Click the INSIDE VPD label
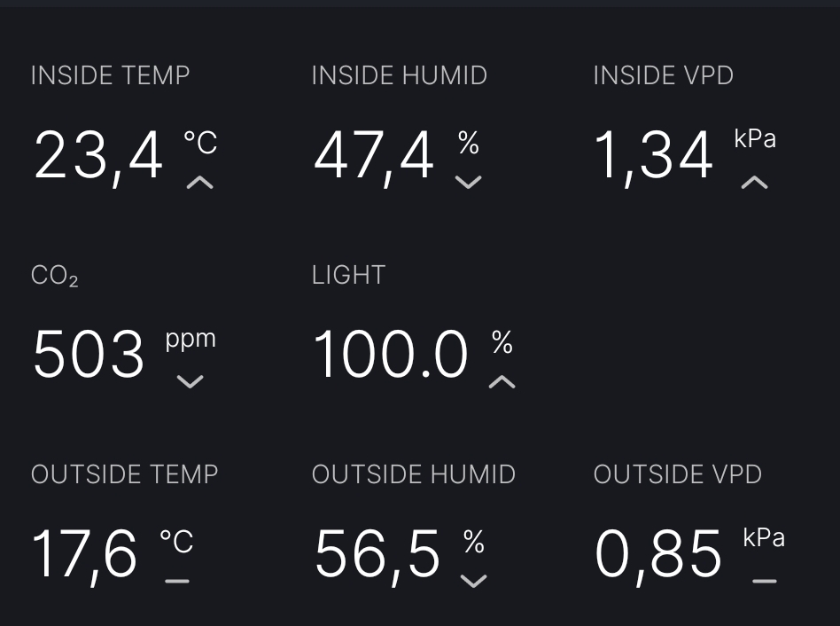The height and width of the screenshot is (626, 840). [x=663, y=75]
